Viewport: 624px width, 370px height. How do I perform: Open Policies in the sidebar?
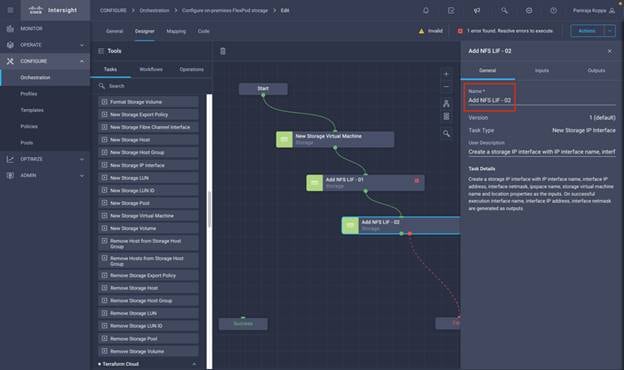click(29, 127)
